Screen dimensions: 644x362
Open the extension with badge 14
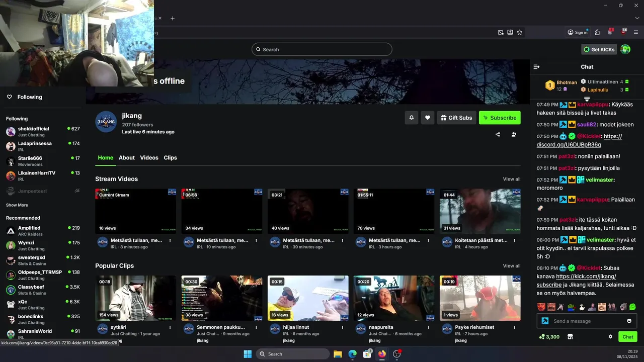(x=623, y=32)
